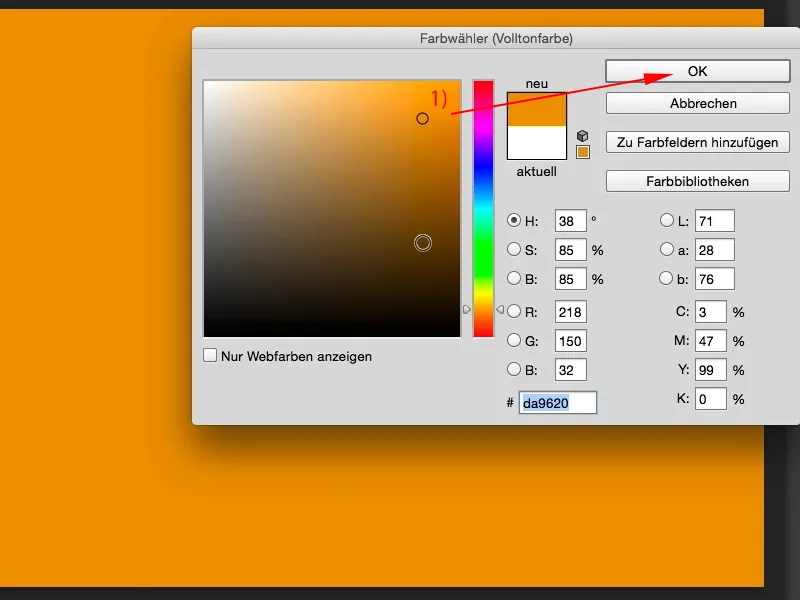The width and height of the screenshot is (800, 600).
Task: Click the M magenta field 47
Action: (x=711, y=341)
